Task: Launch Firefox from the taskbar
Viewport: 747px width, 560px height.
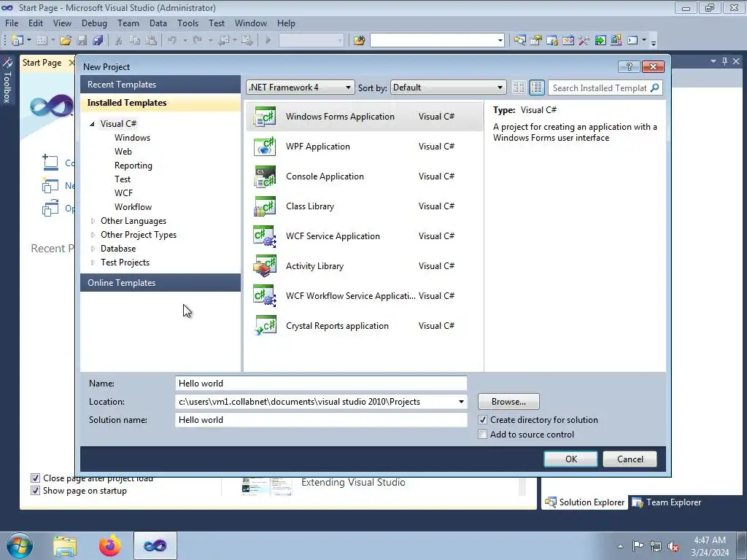Action: [x=110, y=545]
